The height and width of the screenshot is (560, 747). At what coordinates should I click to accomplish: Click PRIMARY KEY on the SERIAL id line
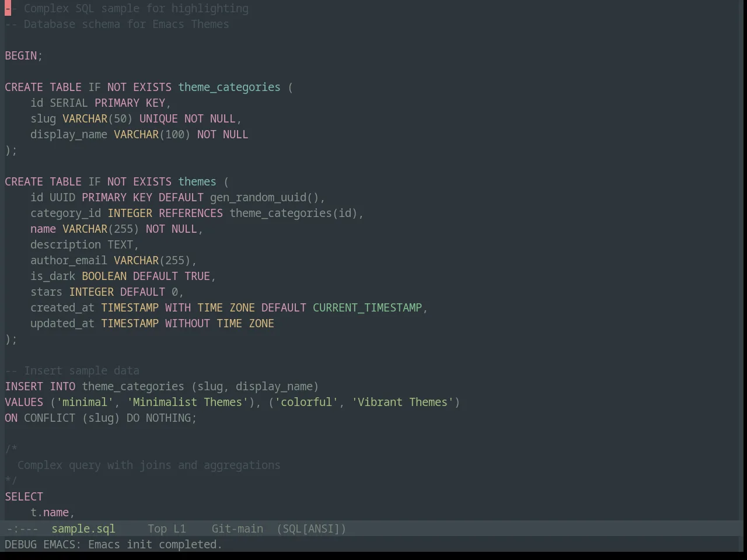coord(130,103)
